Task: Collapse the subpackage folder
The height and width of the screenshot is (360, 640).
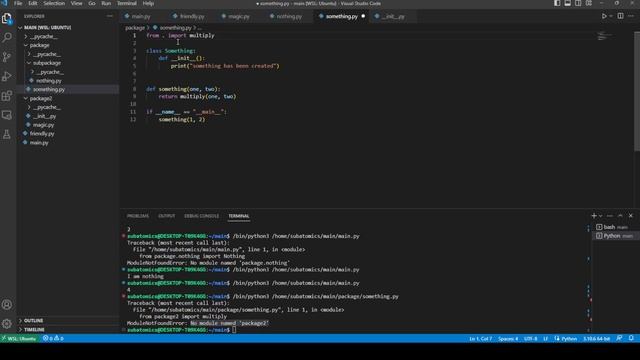Action: (47, 63)
